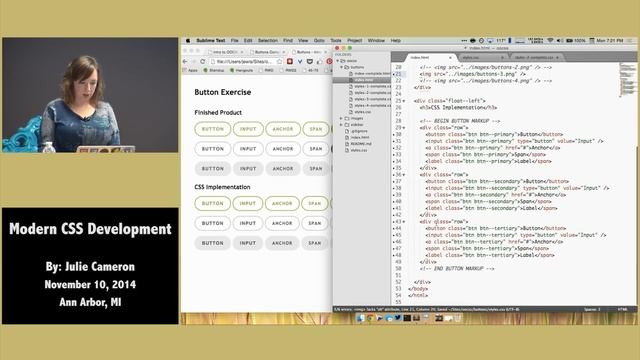The height and width of the screenshot is (360, 640).
Task: Open the File menu
Action: point(234,40)
